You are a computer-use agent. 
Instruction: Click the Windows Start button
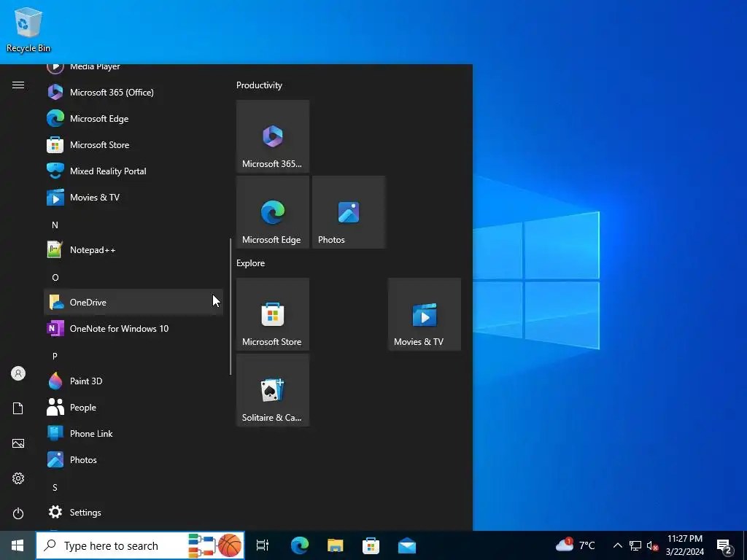[x=18, y=545]
